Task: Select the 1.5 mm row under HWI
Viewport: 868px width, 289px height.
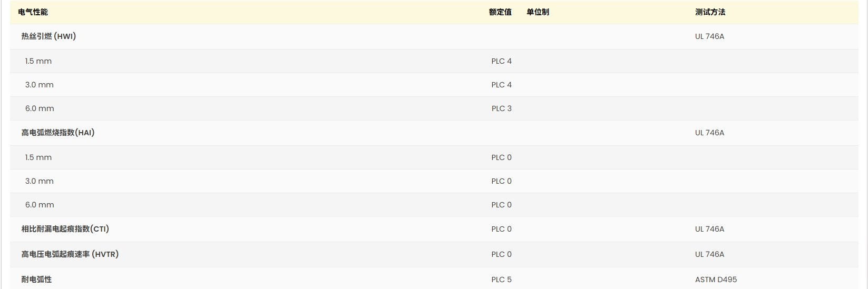Action: (x=434, y=61)
